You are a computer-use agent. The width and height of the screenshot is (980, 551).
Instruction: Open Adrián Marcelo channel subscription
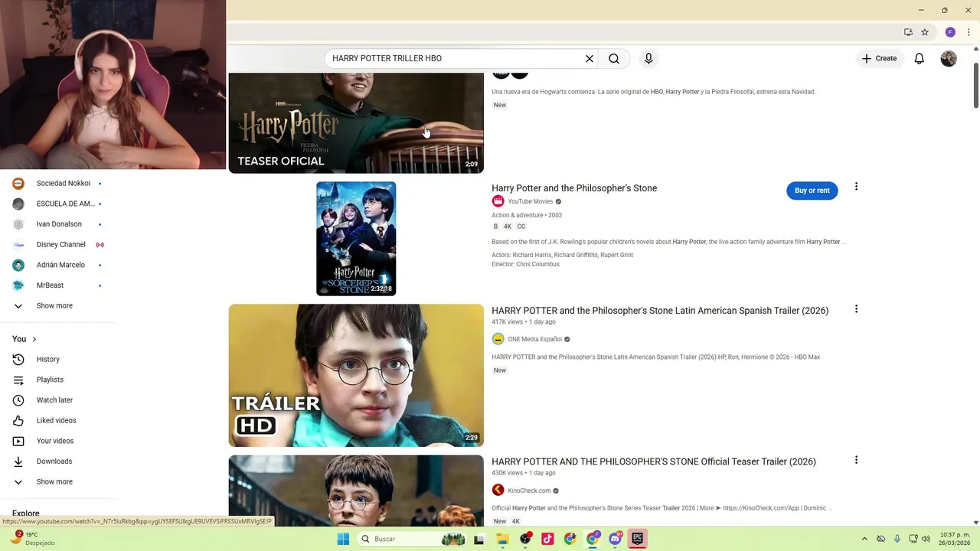[x=59, y=265]
